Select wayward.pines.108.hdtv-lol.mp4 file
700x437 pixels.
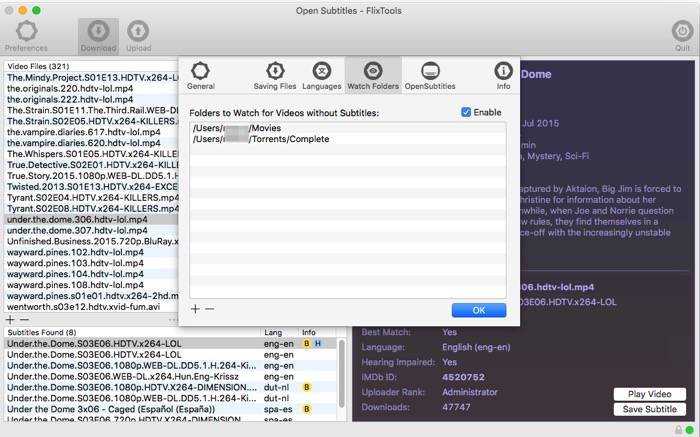point(92,285)
